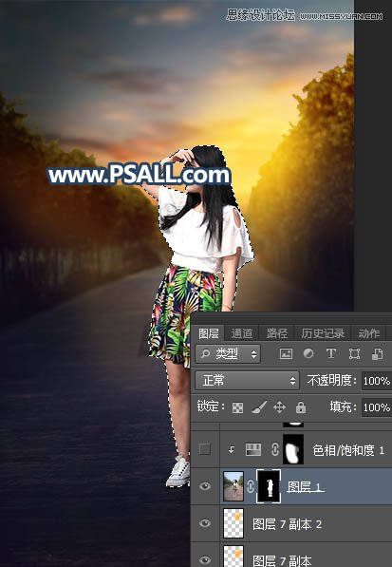Viewport: 392px width, 567px height.
Task: Hide 图层 1 with its eye icon
Action: pyautogui.click(x=205, y=486)
